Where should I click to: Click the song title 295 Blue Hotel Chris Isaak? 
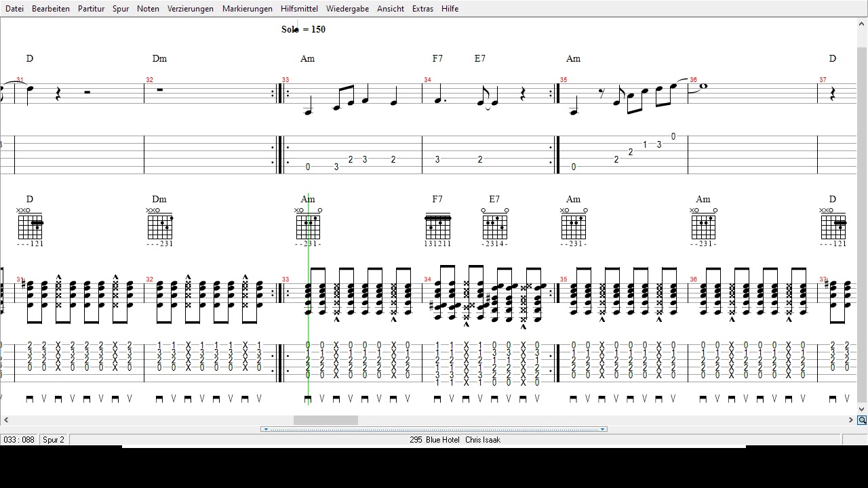pos(455,440)
